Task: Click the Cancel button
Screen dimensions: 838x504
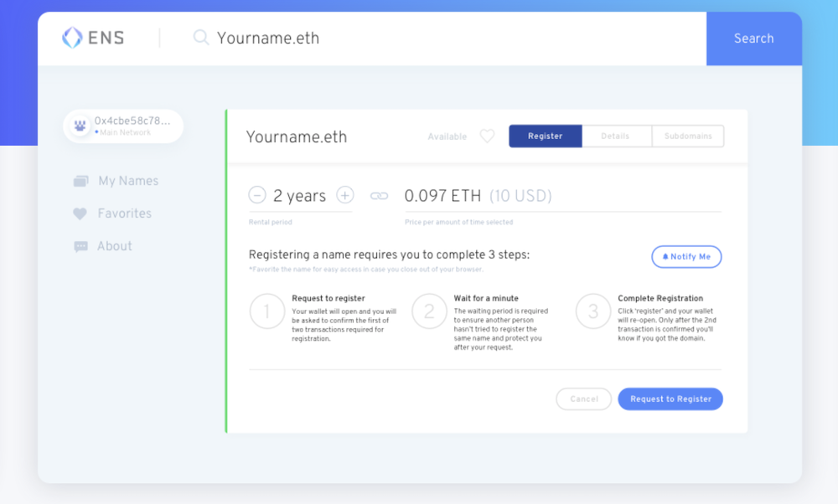Action: (583, 399)
